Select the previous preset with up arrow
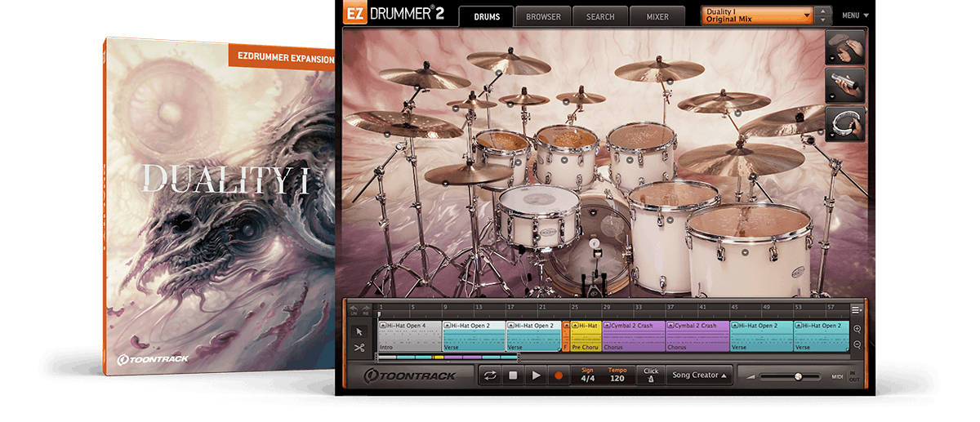The width and height of the screenshot is (980, 422). (824, 11)
